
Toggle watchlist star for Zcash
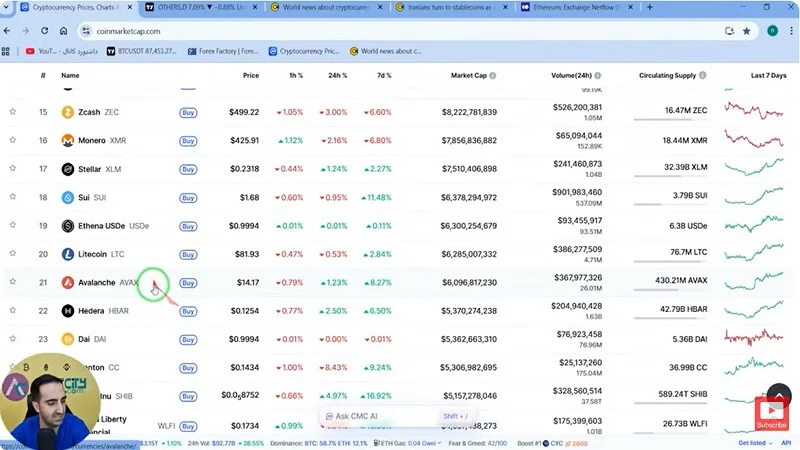tap(13, 112)
